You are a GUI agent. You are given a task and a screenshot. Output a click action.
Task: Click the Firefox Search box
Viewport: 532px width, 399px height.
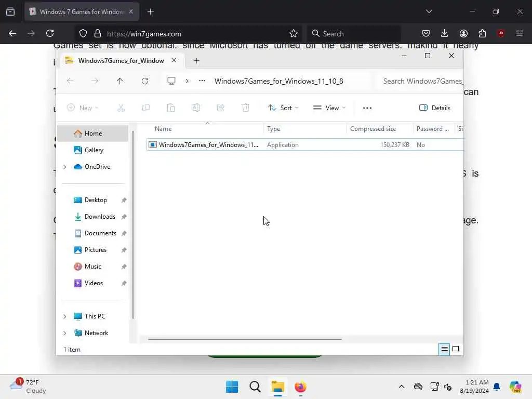point(354,34)
